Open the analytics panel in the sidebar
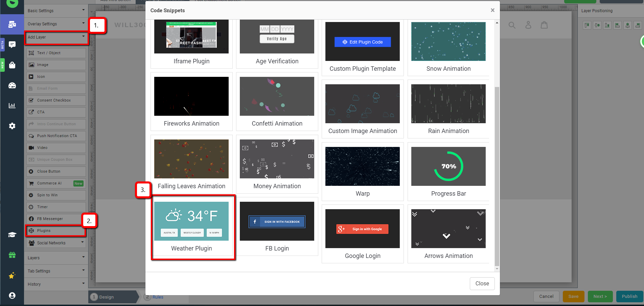Image resolution: width=644 pixels, height=306 pixels. [x=12, y=106]
